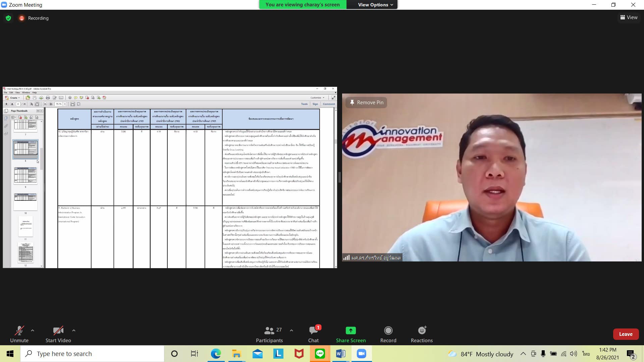This screenshot has height=362, width=644.
Task: Open the notification center icon
Action: click(x=631, y=354)
